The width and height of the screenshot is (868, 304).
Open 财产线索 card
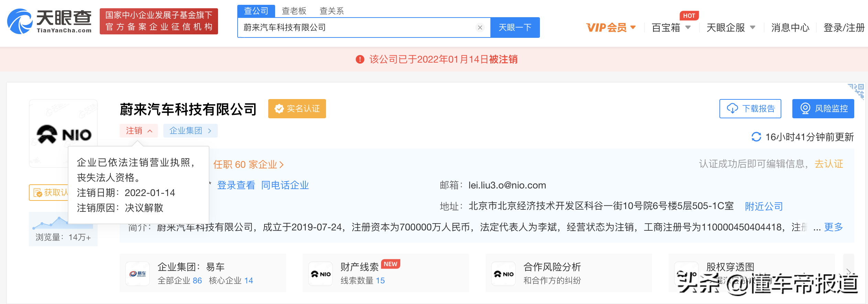coord(386,273)
